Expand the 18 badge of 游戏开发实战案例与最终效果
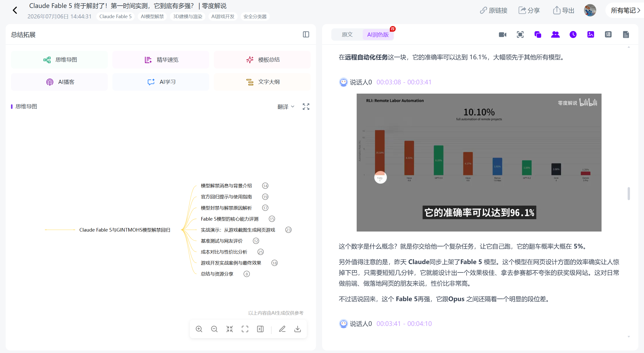The image size is (644, 353). [x=275, y=263]
